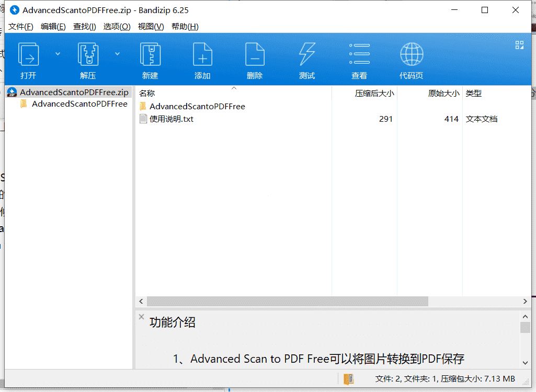Screen dimensions: 536x392
Task: Click the Extract (解压) toolbar icon
Action: [x=88, y=54]
